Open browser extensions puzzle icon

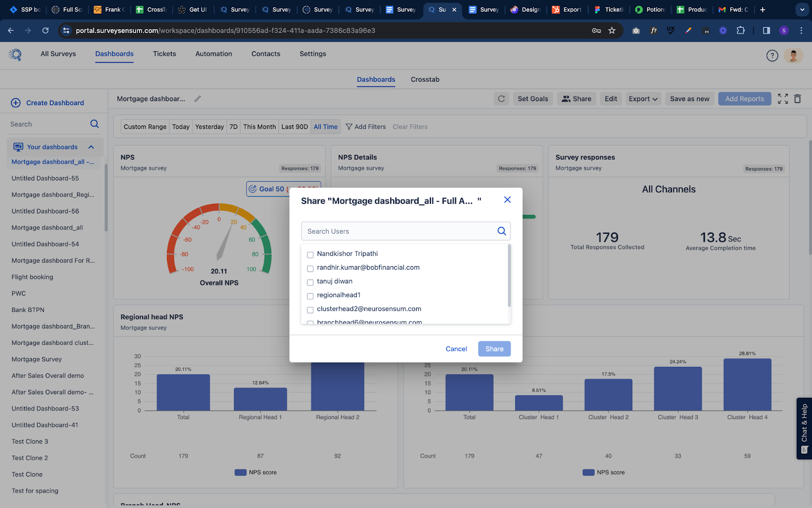coord(740,30)
